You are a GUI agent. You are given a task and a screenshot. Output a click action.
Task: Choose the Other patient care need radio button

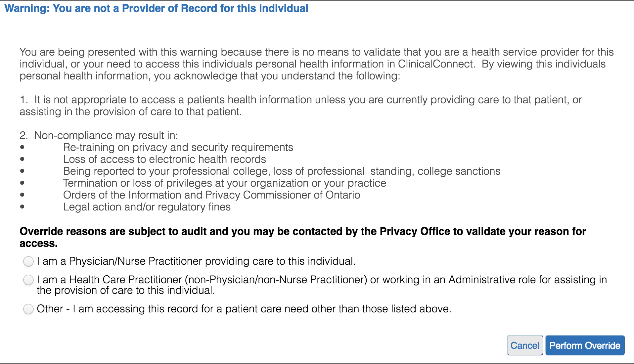coord(28,309)
